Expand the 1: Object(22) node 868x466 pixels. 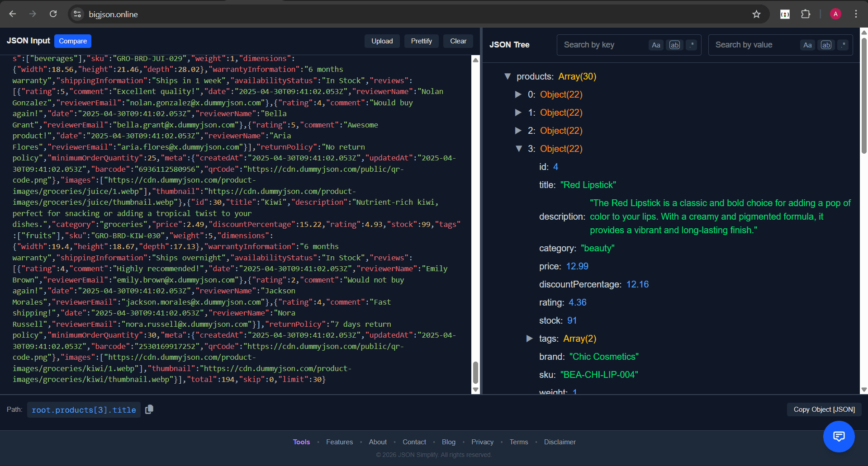[518, 113]
